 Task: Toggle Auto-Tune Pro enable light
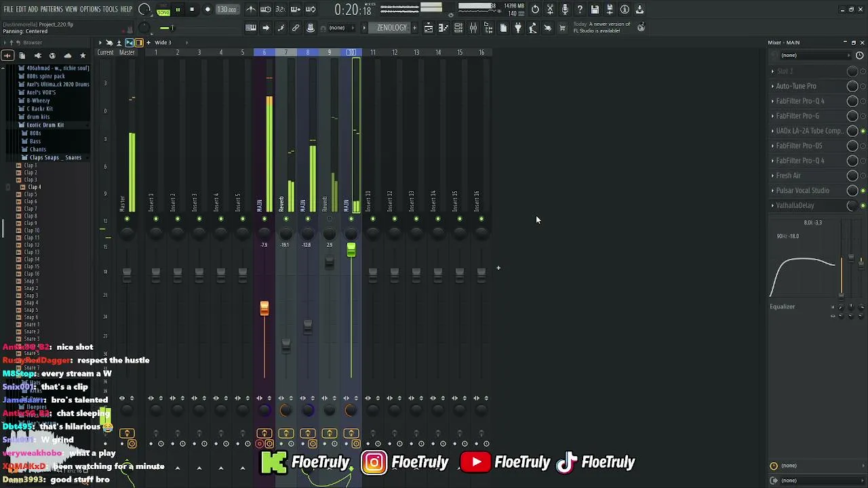click(x=863, y=86)
